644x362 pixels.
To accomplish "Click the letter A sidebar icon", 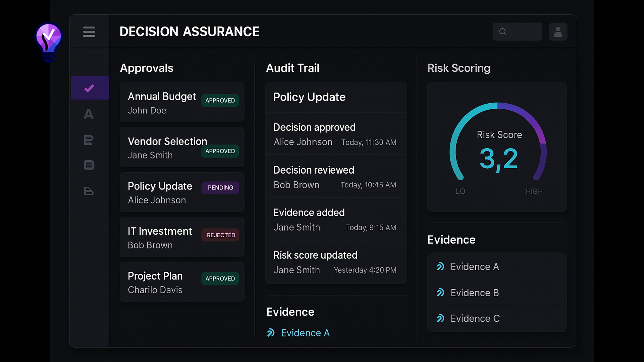I will (89, 114).
